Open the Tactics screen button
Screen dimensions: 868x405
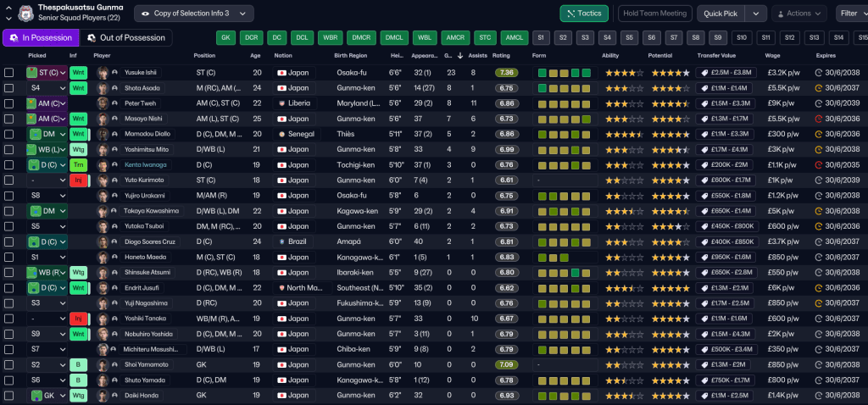[583, 14]
